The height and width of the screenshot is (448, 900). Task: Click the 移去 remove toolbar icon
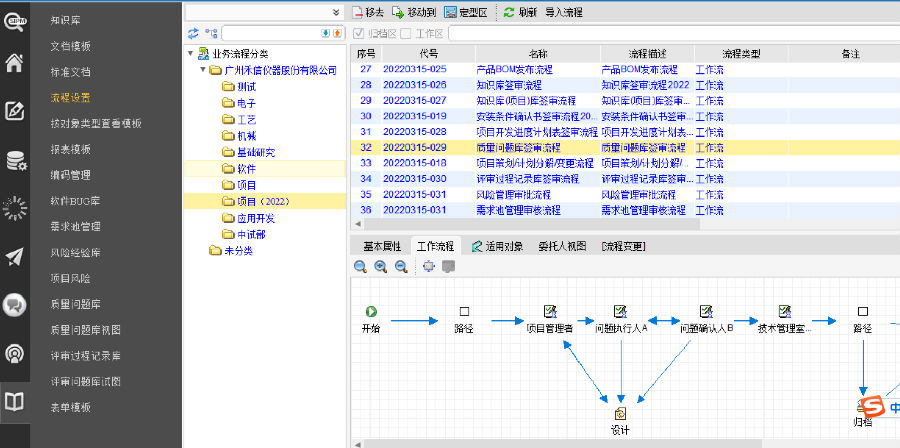[x=358, y=12]
